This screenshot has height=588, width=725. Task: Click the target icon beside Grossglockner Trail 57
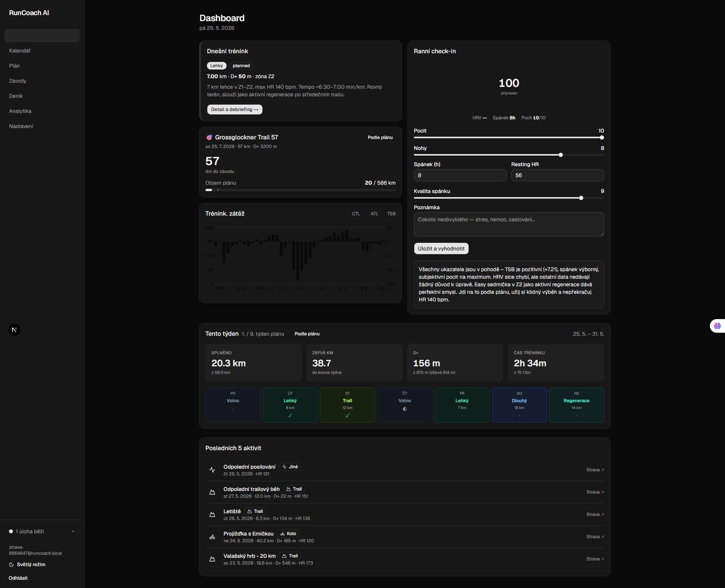(209, 137)
